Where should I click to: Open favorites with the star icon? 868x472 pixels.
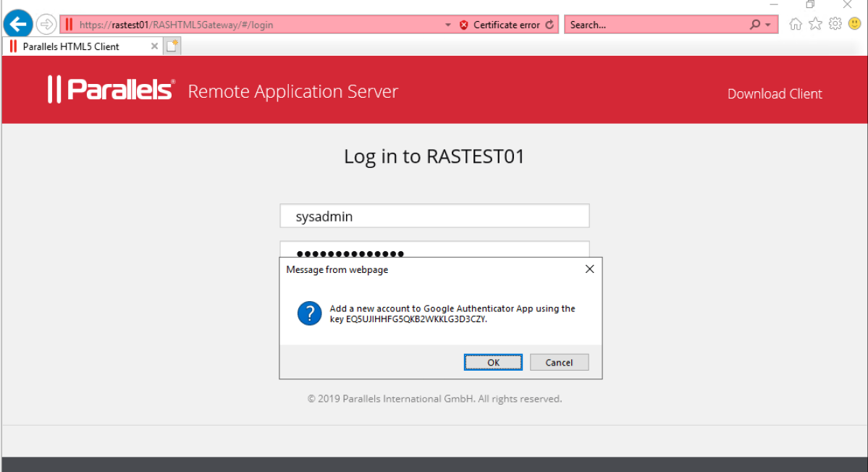815,24
